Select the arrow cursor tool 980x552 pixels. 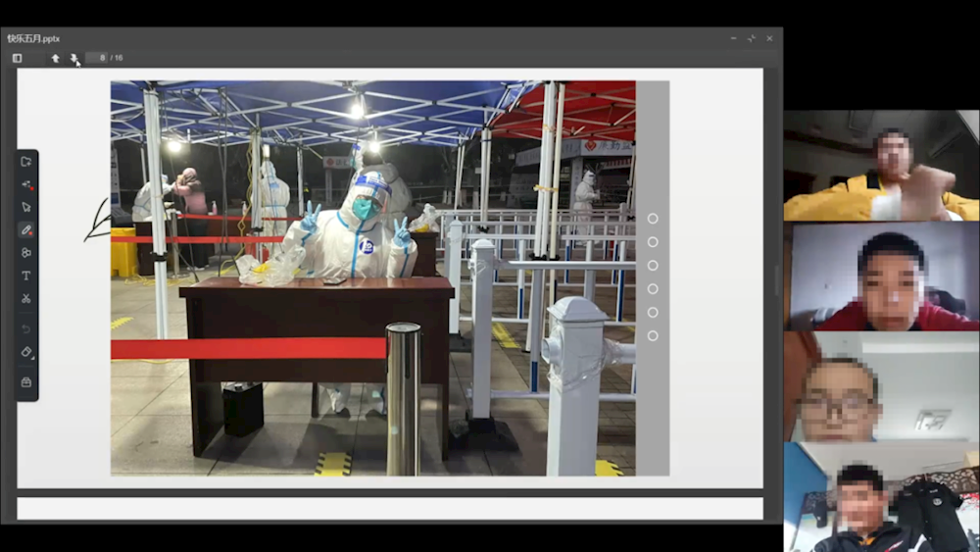26,207
